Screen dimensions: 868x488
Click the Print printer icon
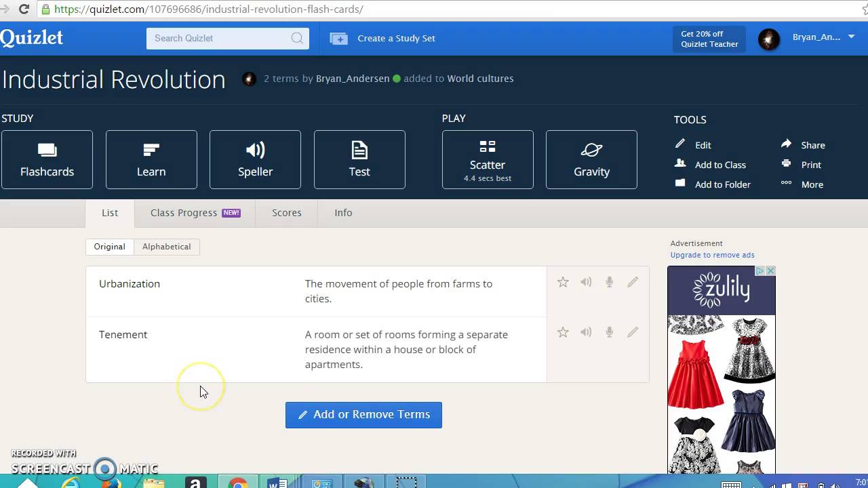point(786,163)
